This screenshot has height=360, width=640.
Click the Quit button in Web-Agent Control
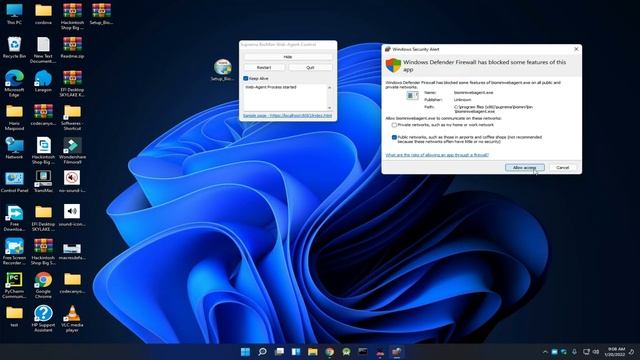click(310, 67)
